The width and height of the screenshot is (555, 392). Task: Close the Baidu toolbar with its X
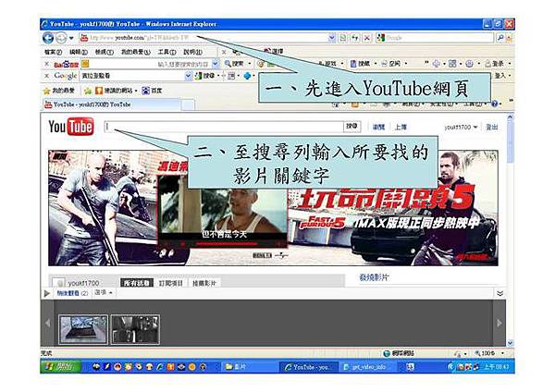coord(47,64)
